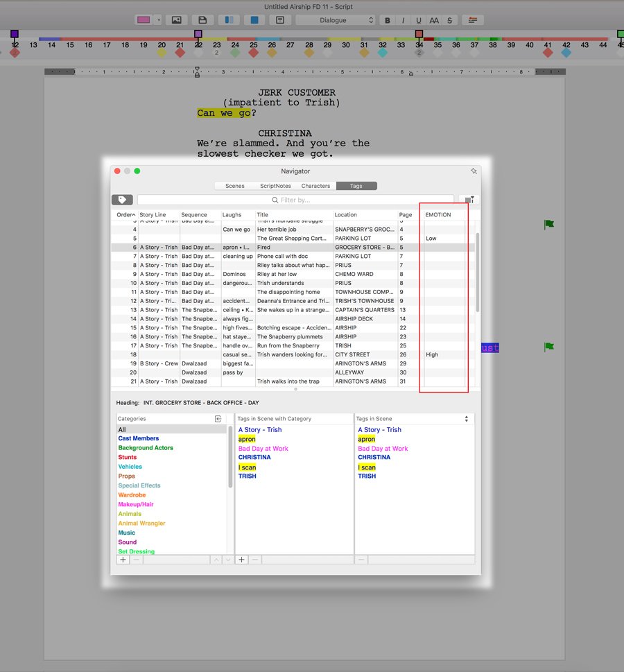Open the Dialogue element type dropdown
624x672 pixels.
(336, 20)
